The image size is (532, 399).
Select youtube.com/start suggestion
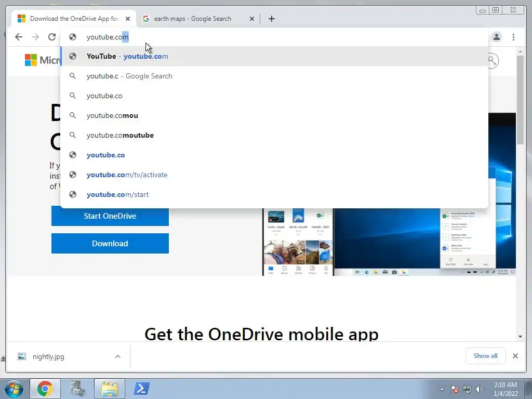[x=274, y=194]
